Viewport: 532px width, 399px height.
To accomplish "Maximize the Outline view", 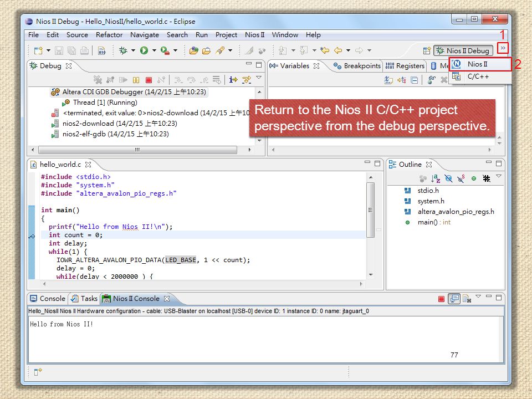I will [498, 163].
